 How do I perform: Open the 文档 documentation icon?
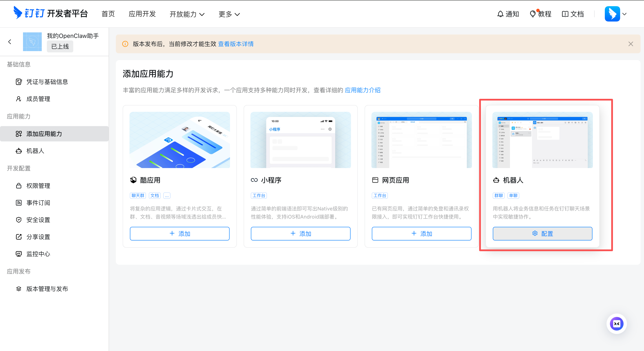point(572,14)
